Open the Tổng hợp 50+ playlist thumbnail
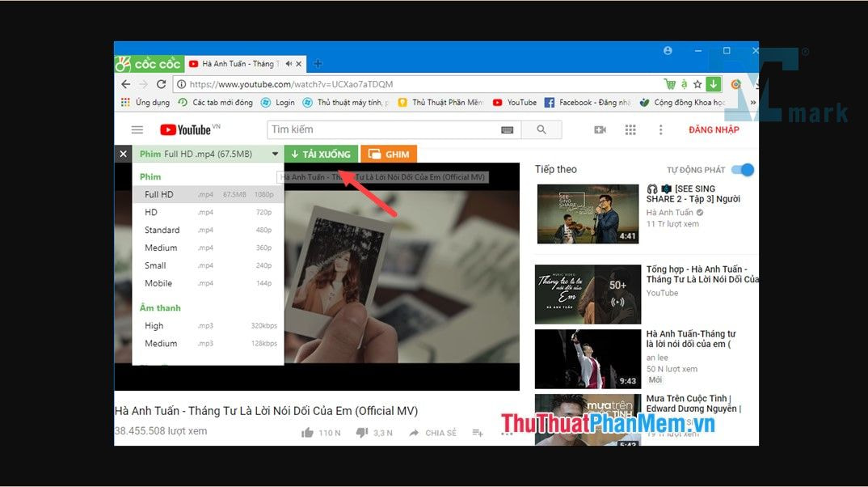 (588, 294)
